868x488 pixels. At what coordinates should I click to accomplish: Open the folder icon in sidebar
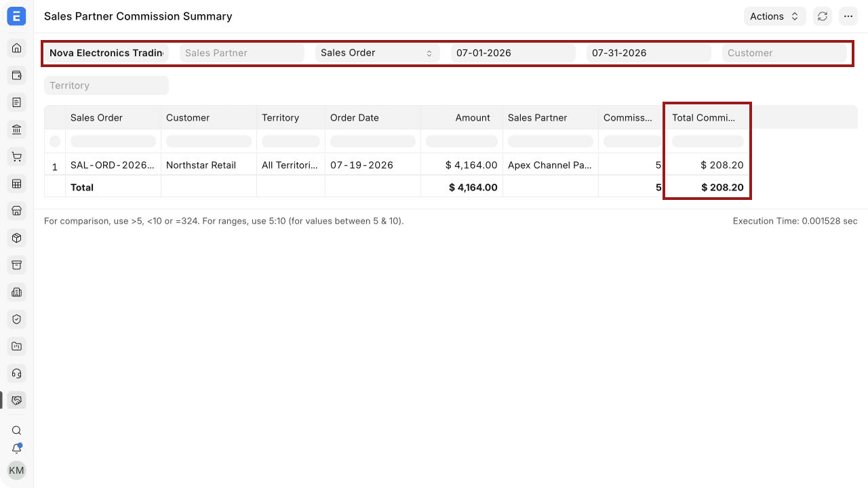tap(17, 346)
